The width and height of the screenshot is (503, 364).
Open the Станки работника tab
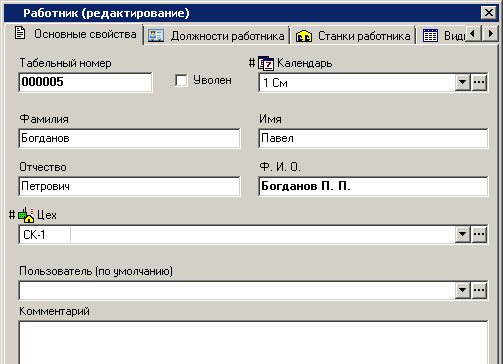tap(353, 35)
